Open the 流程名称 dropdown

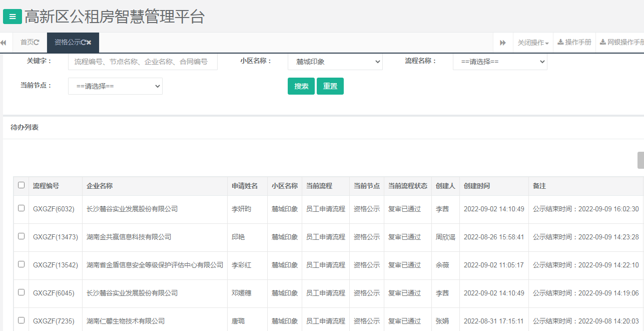coord(500,61)
